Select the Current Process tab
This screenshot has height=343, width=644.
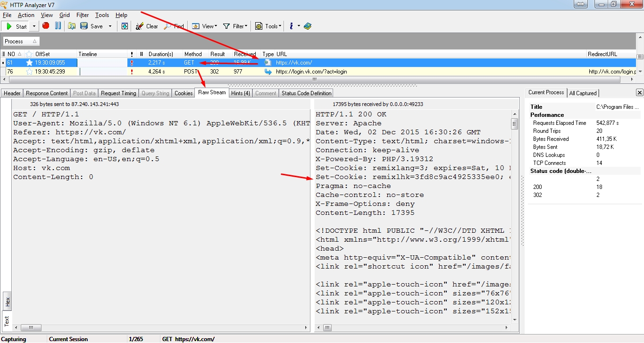coord(546,92)
